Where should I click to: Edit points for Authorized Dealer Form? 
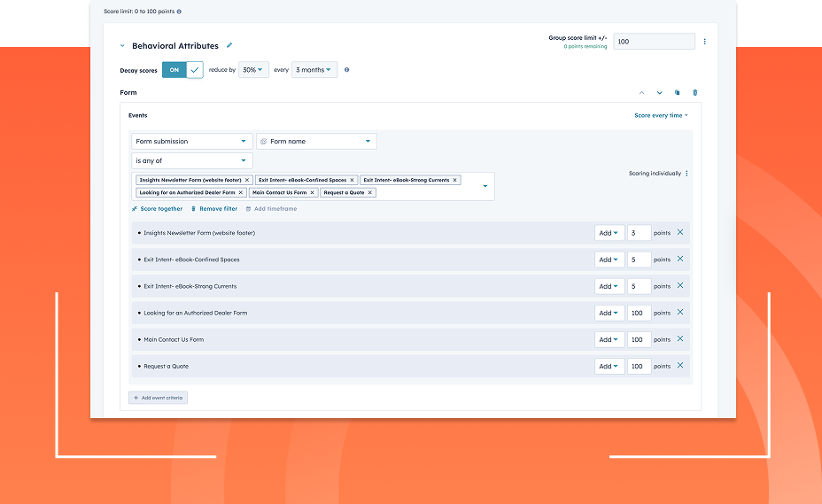639,313
